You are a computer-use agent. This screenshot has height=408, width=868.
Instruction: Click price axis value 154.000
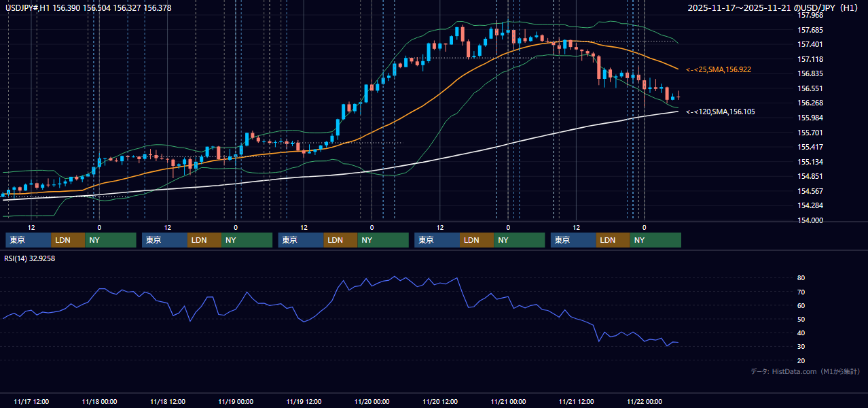pos(810,220)
